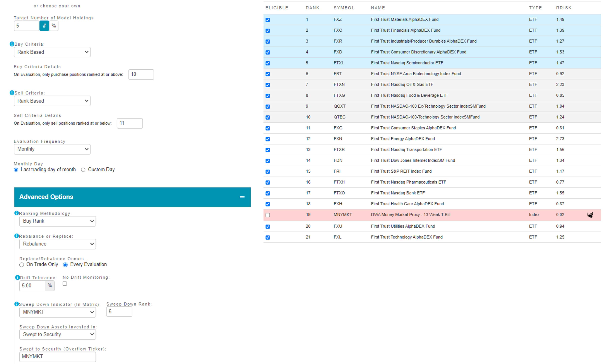Toggle eligible checkbox for FTXG
Viewport: 611px width, 364px height.
click(268, 96)
